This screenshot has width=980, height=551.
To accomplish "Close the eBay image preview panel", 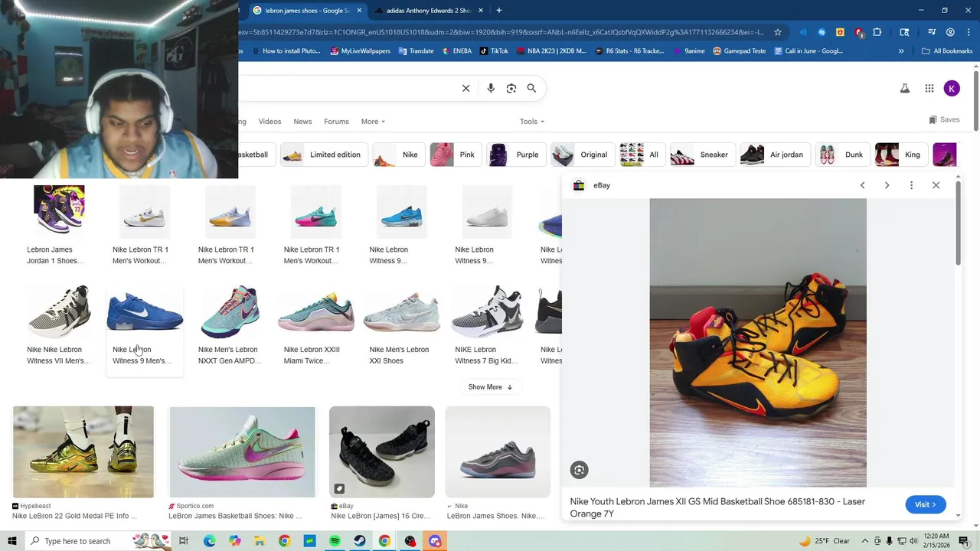I will [936, 185].
